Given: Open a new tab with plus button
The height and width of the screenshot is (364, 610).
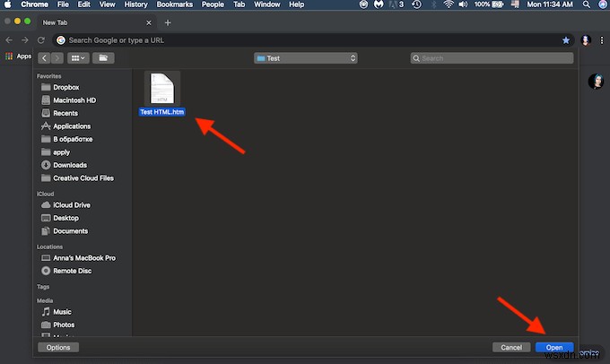Looking at the screenshot, I should click(x=168, y=23).
